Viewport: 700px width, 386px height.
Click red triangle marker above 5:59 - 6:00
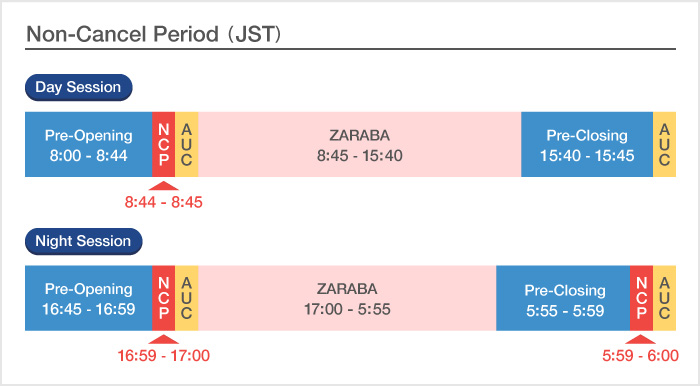641,339
